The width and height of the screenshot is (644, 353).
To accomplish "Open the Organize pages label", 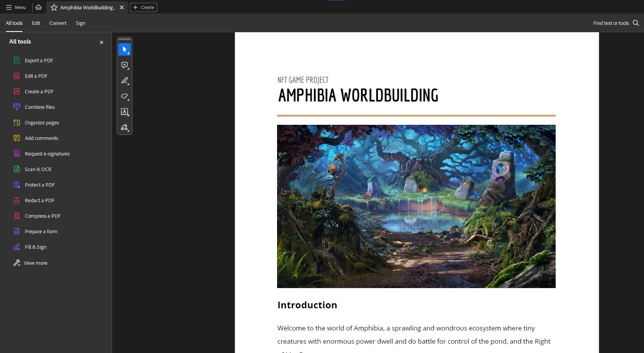I will [x=42, y=122].
